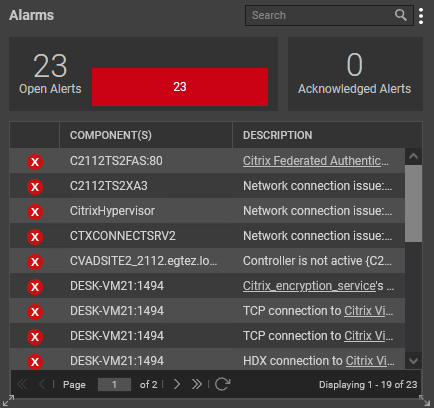This screenshot has width=434, height=408.
Task: Click resize icon at bottom-right corner
Action: [425, 400]
